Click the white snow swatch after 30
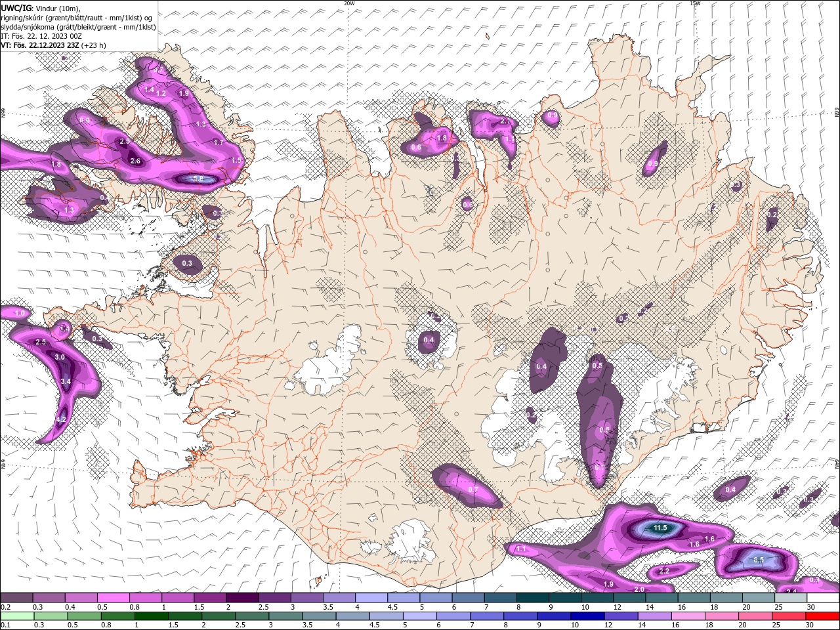The image size is (840, 630). click(824, 598)
